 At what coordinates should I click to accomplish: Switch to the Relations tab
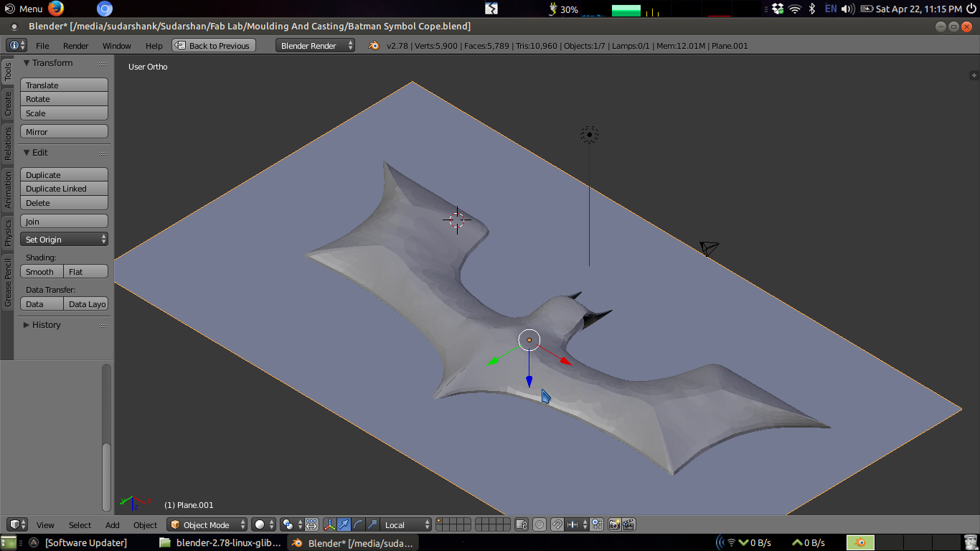point(8,143)
